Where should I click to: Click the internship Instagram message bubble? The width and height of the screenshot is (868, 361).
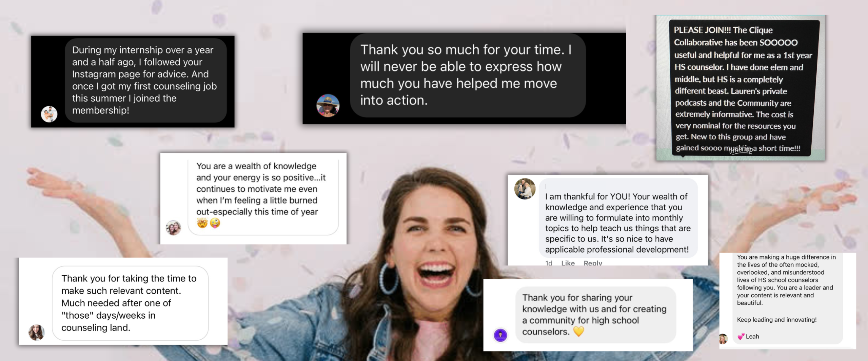tap(146, 80)
